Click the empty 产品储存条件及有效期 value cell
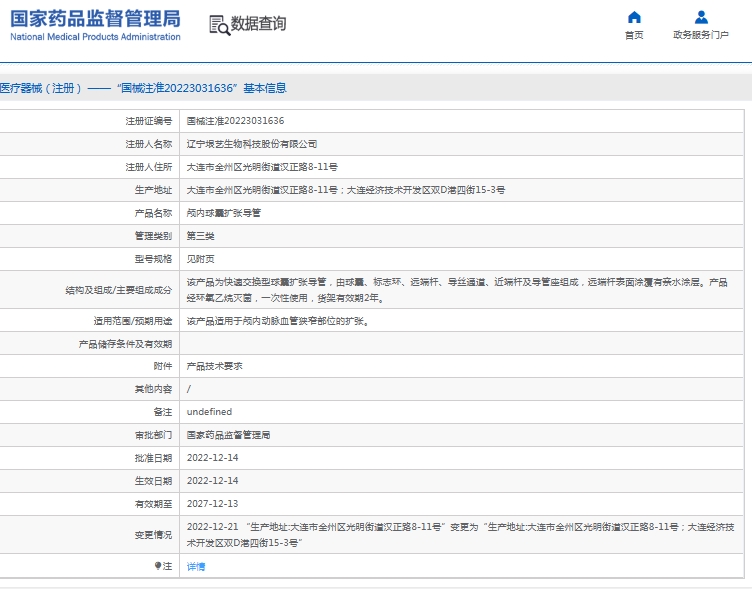This screenshot has height=589, width=752. (x=461, y=343)
